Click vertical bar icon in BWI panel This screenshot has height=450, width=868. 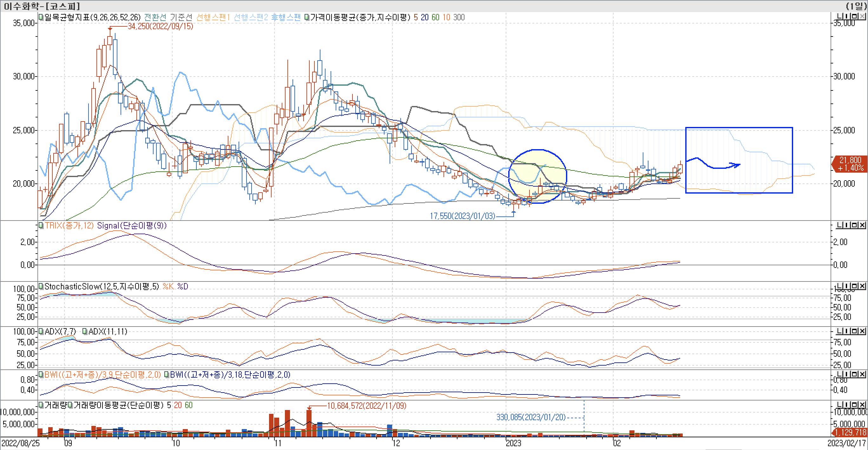(x=847, y=374)
